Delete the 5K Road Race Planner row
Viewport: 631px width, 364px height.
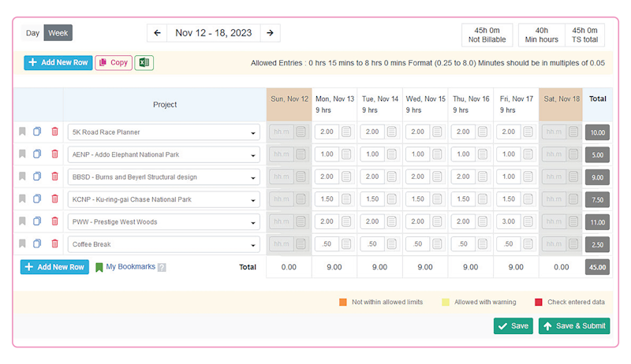54,132
